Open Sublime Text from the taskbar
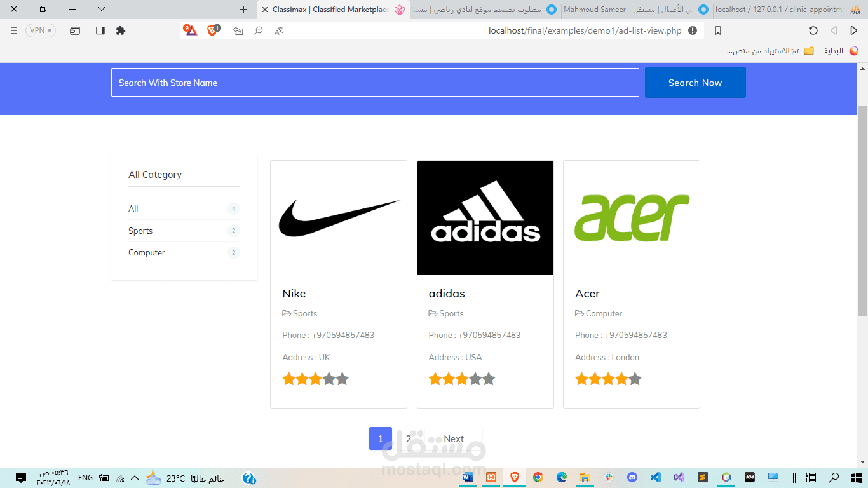Image resolution: width=868 pixels, height=488 pixels. click(703, 477)
